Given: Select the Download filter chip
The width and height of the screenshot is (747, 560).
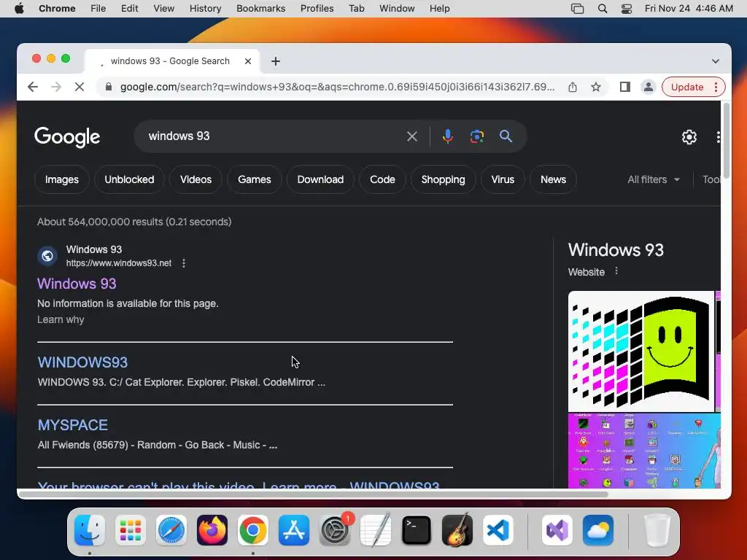Looking at the screenshot, I should tap(321, 179).
